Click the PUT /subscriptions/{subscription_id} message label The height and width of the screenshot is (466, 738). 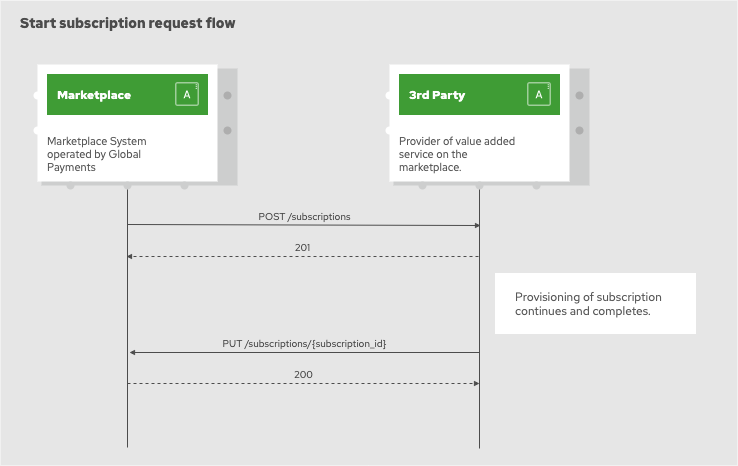304,343
